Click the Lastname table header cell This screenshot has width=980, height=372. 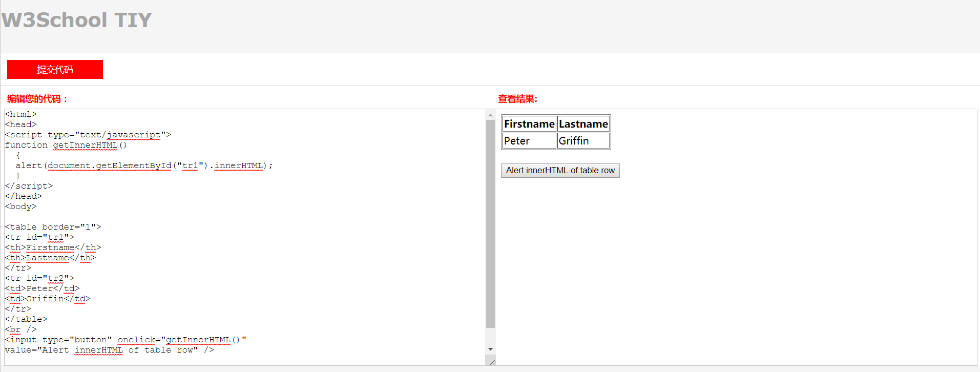tap(583, 124)
